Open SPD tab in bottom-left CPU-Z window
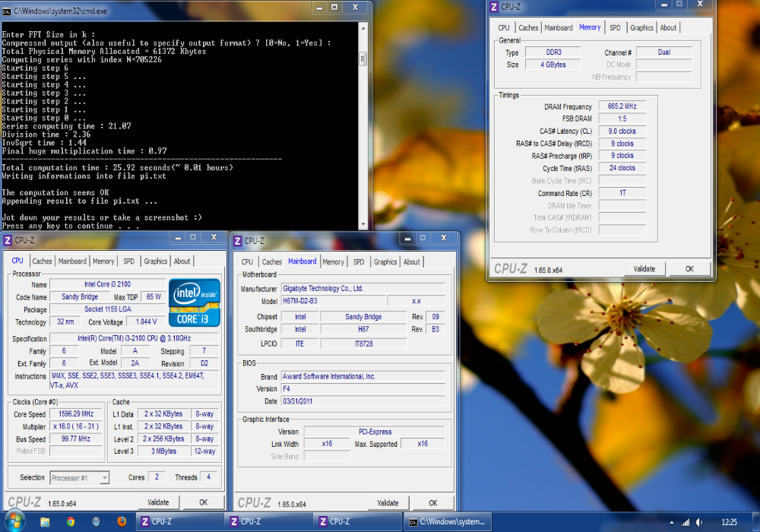 point(128,261)
